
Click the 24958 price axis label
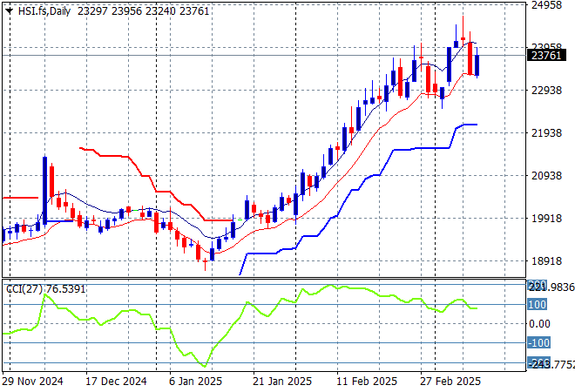545,5
